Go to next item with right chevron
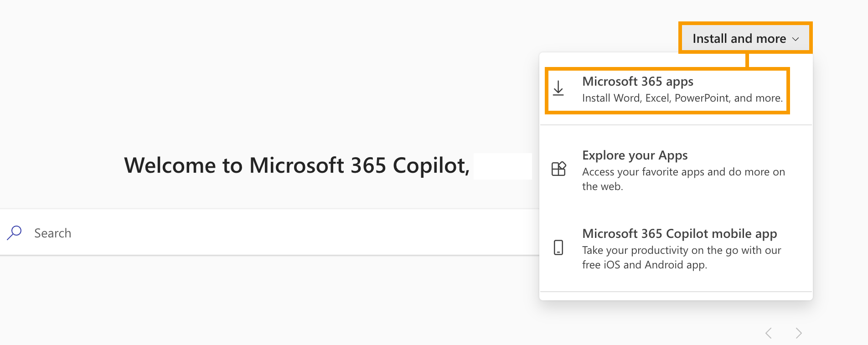The height and width of the screenshot is (345, 868). (x=799, y=333)
